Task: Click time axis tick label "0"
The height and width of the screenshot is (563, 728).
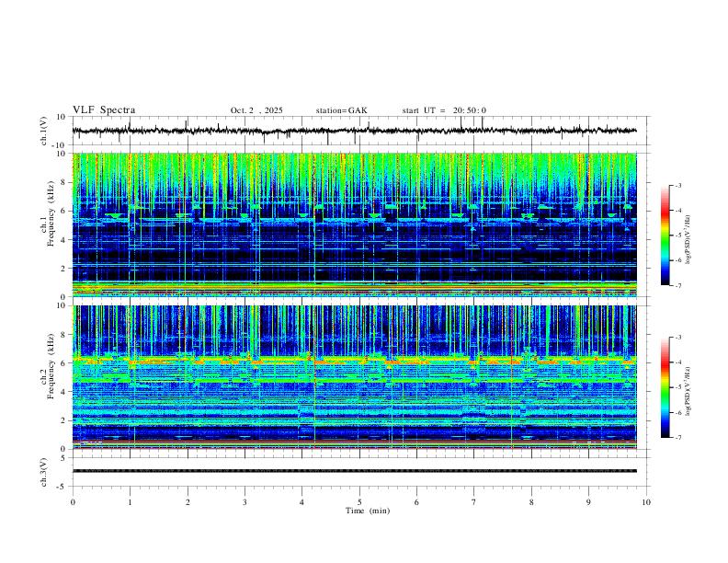Action: [73, 502]
